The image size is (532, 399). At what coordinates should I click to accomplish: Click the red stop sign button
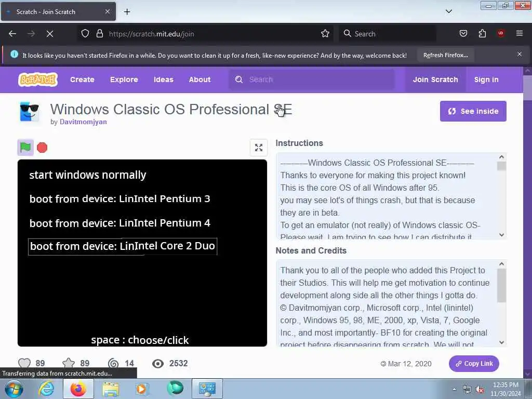point(42,148)
